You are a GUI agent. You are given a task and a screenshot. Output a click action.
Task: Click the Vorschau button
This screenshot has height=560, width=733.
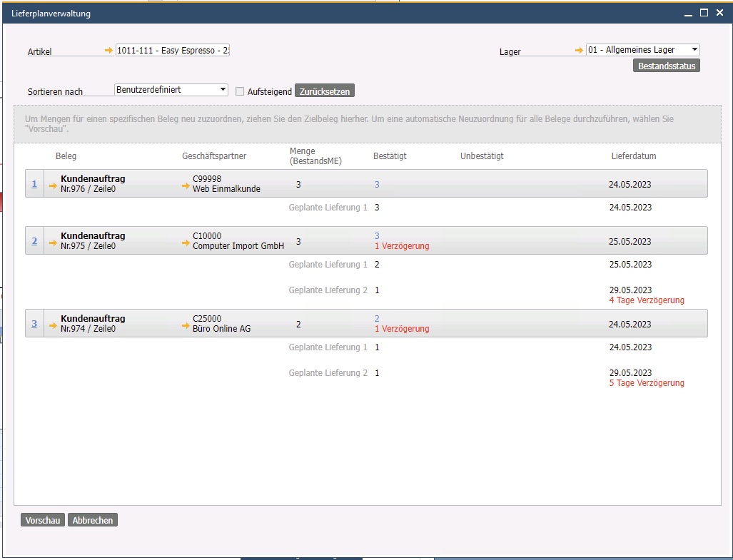click(x=43, y=521)
